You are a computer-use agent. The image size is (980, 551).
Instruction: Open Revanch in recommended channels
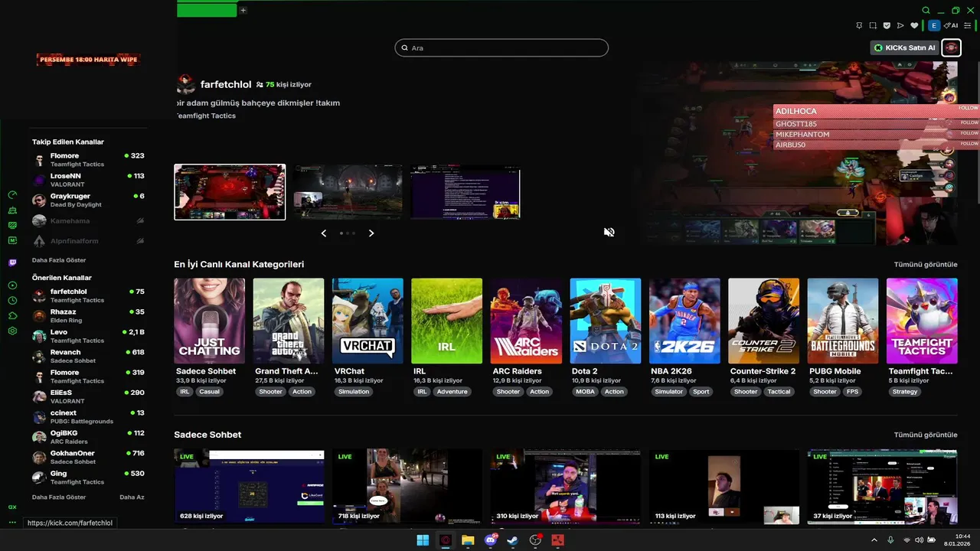pyautogui.click(x=88, y=357)
